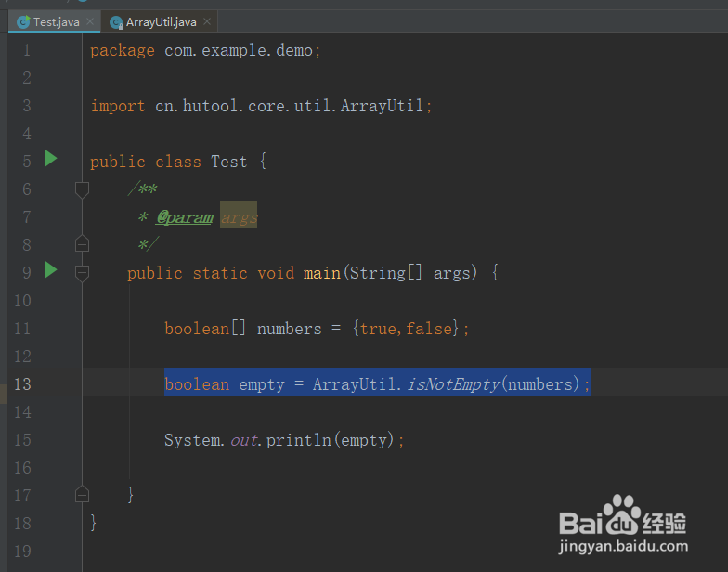Click the highlighted 'args' in Javadoc
The image size is (728, 572).
(x=239, y=217)
